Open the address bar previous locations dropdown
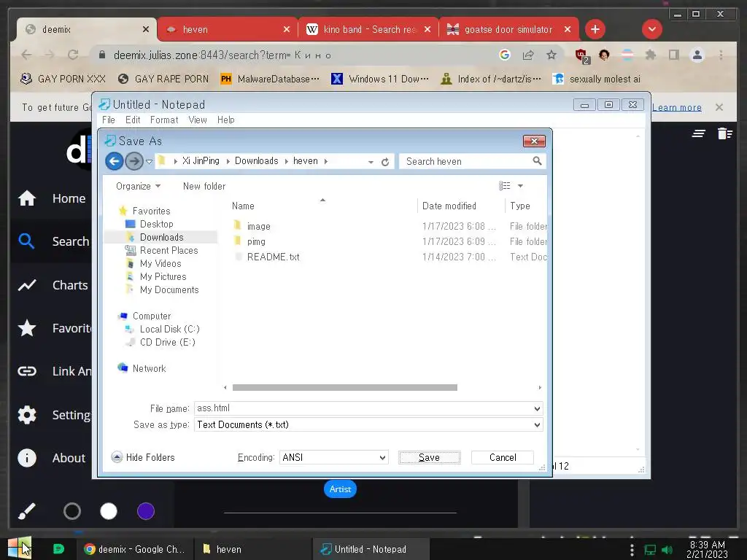This screenshot has width=747, height=560. point(371,162)
